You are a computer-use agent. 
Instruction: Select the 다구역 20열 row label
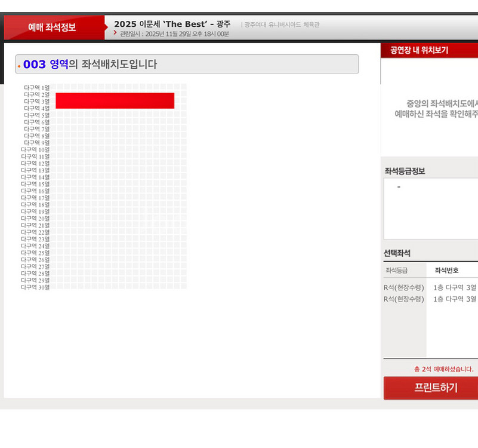36,219
